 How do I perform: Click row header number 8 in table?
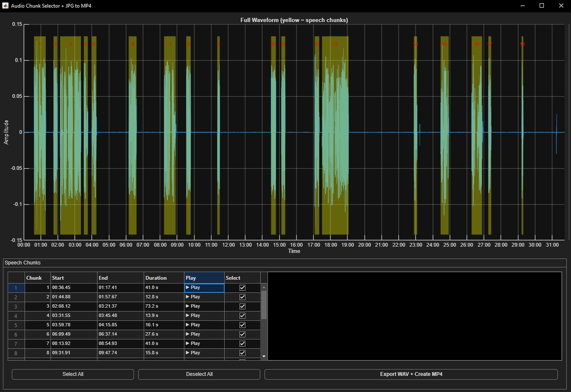pyautogui.click(x=16, y=353)
